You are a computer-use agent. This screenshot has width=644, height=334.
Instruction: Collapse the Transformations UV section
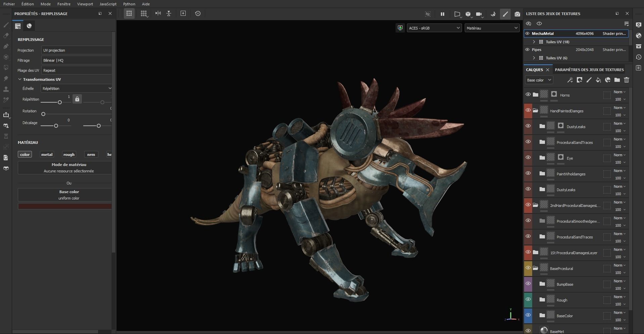(20, 79)
